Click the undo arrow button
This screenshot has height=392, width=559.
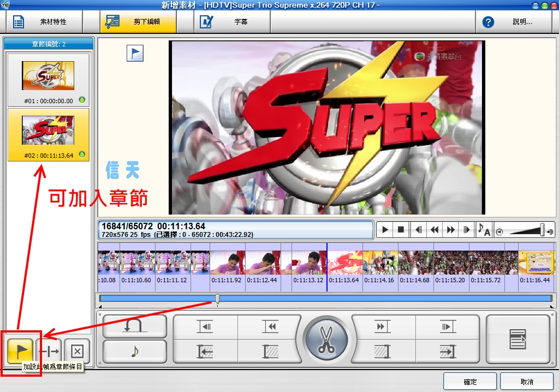click(134, 326)
